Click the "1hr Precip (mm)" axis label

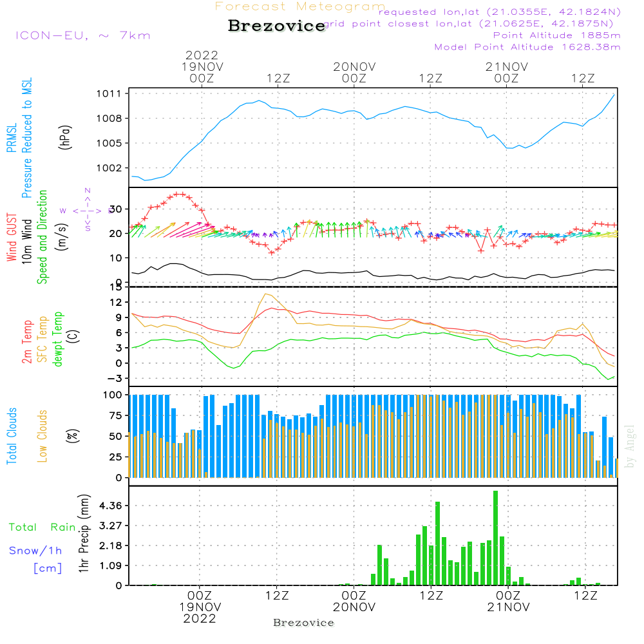pyautogui.click(x=84, y=533)
